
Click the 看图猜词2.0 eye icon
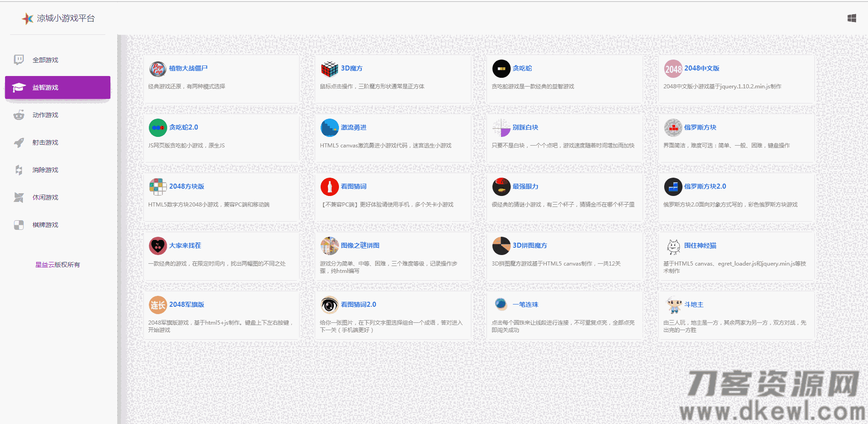(329, 305)
